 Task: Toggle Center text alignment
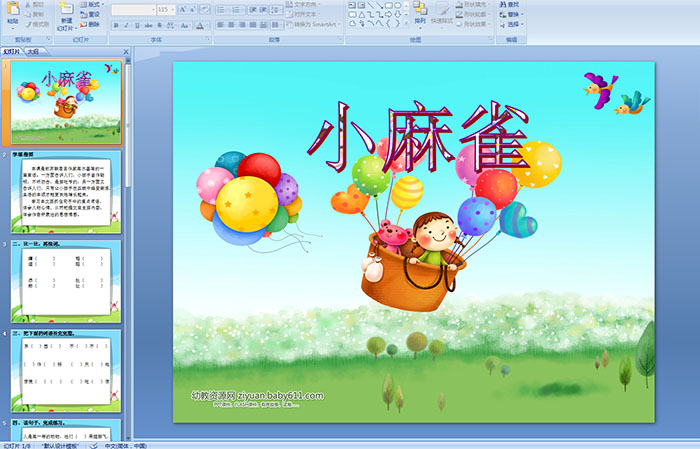[231, 25]
